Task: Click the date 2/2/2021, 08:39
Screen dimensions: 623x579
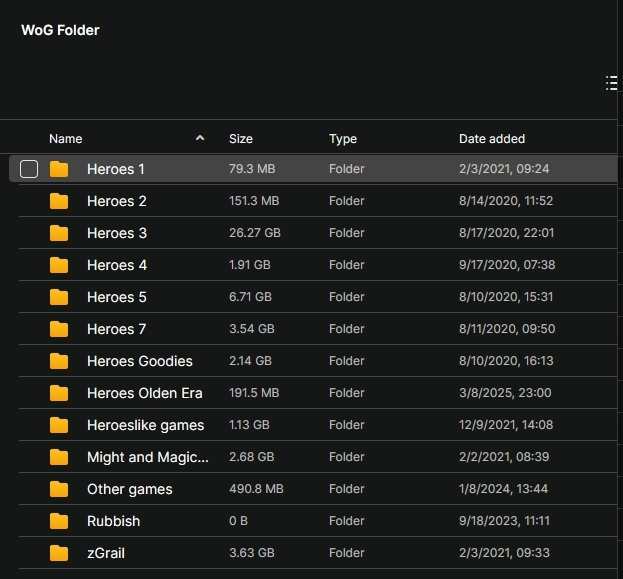Action: pos(504,457)
